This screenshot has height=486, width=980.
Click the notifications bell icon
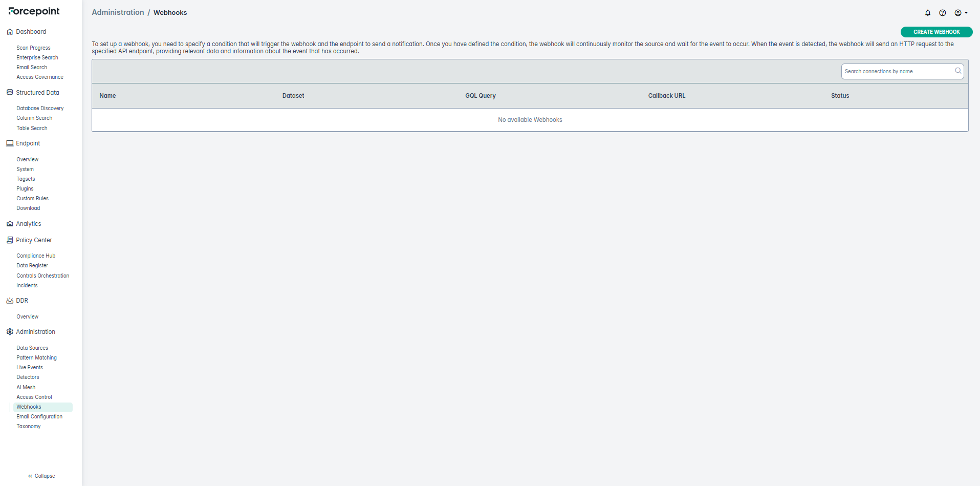point(927,13)
